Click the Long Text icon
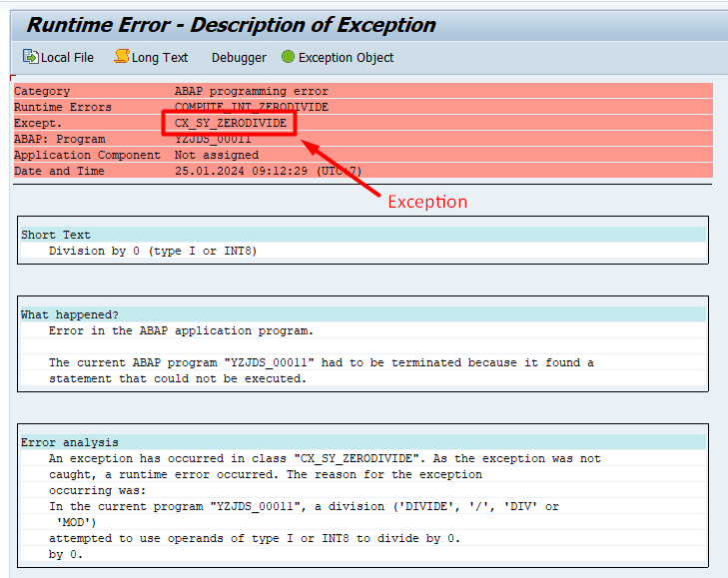728x578 pixels. [121, 57]
